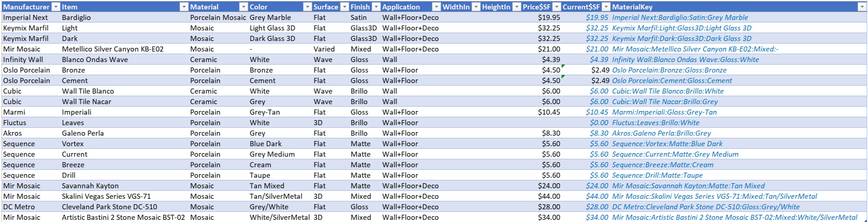The image size is (868, 222).
Task: Select the $24.00 Price$SF cell
Action: coord(541,186)
